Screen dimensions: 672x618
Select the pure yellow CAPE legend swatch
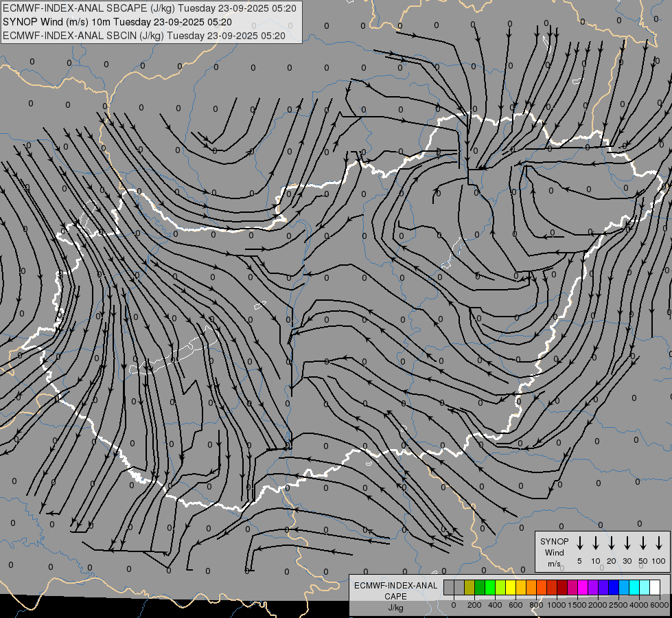[x=511, y=587]
